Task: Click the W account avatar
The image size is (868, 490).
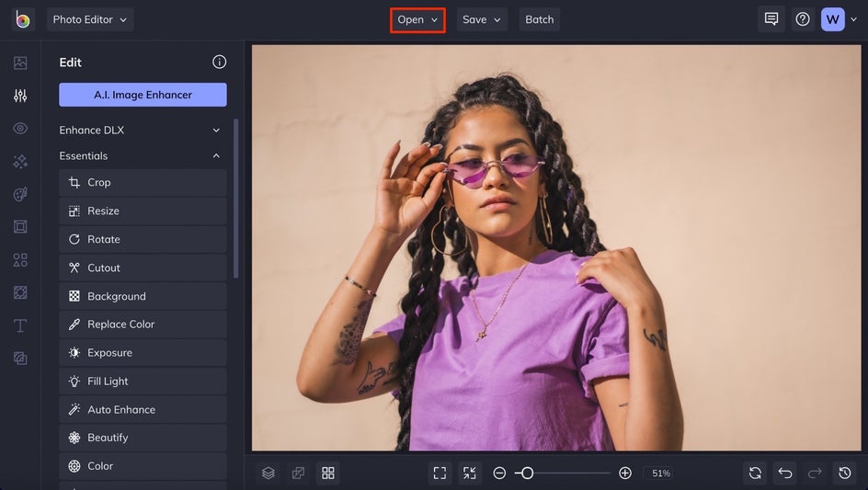Action: click(832, 19)
